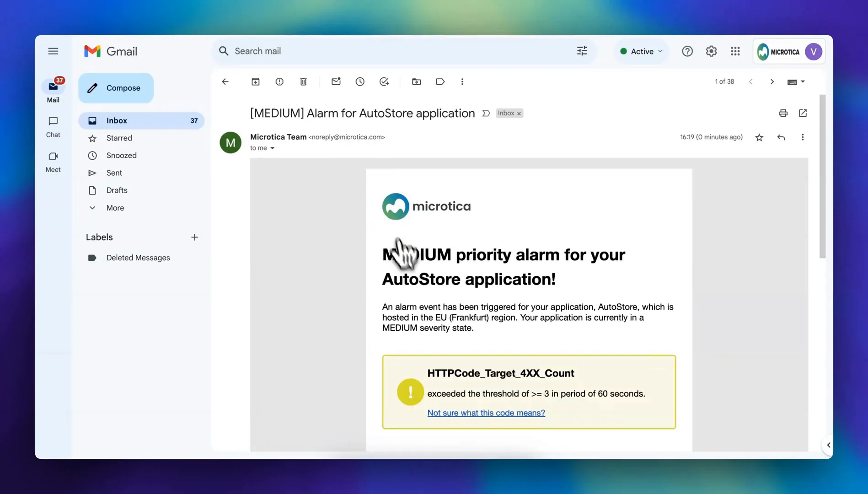
Task: Click the Move to folder icon
Action: (416, 82)
